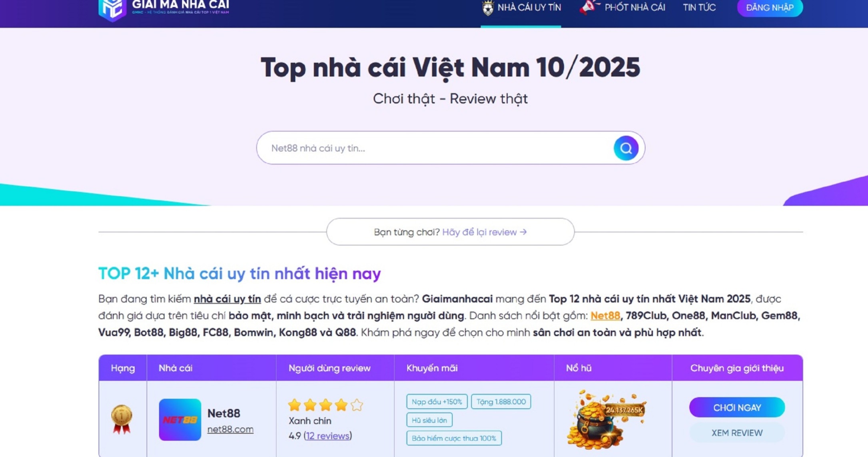The image size is (868, 457).
Task: Click the gold coin pot jackpot image
Action: coord(606,419)
